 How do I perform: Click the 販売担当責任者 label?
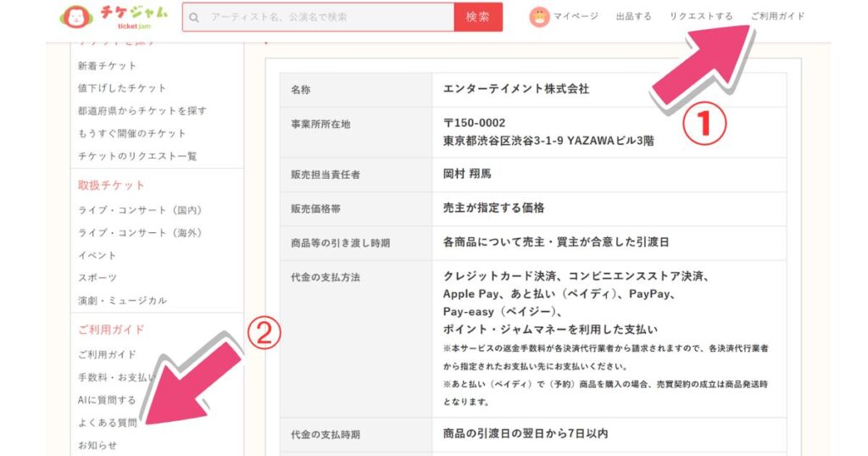(325, 175)
